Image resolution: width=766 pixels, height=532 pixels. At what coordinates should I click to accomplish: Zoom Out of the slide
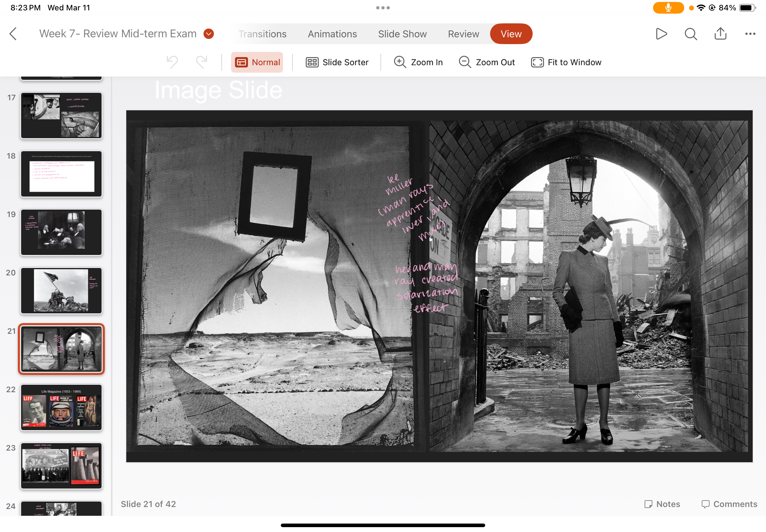click(487, 62)
